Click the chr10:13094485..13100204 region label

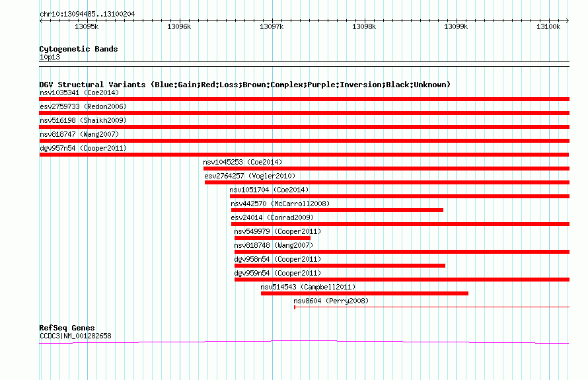[87, 14]
